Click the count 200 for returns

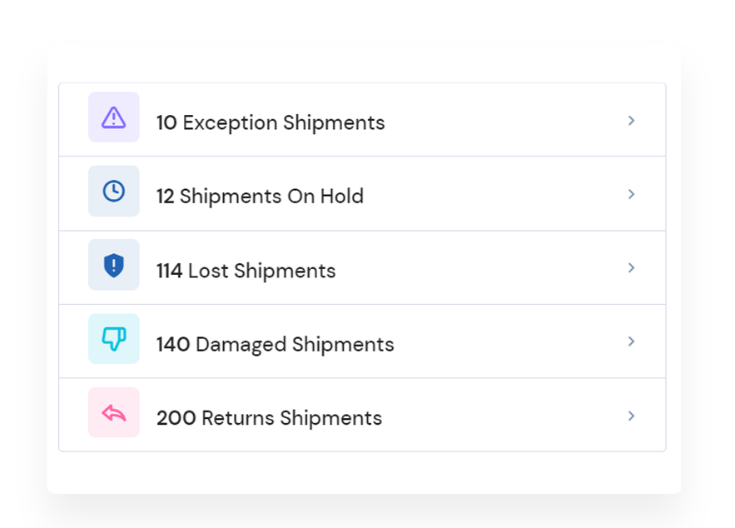176,418
